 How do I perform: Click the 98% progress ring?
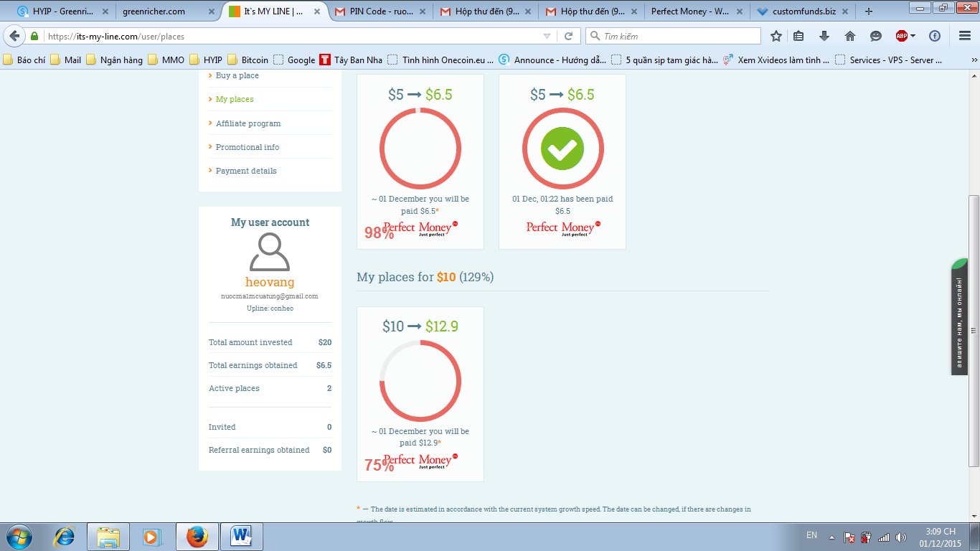420,149
